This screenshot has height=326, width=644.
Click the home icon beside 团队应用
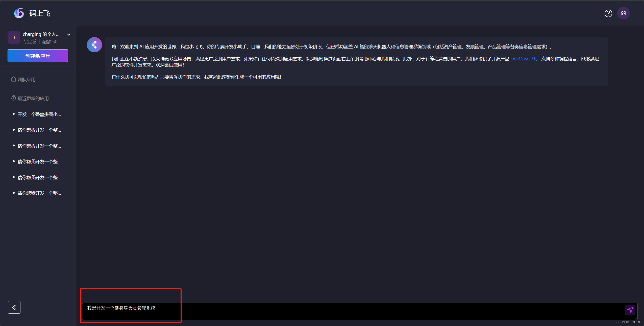[14, 79]
